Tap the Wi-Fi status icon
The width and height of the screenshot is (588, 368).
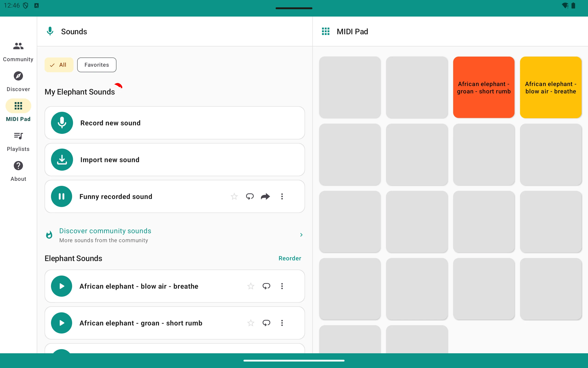(565, 6)
